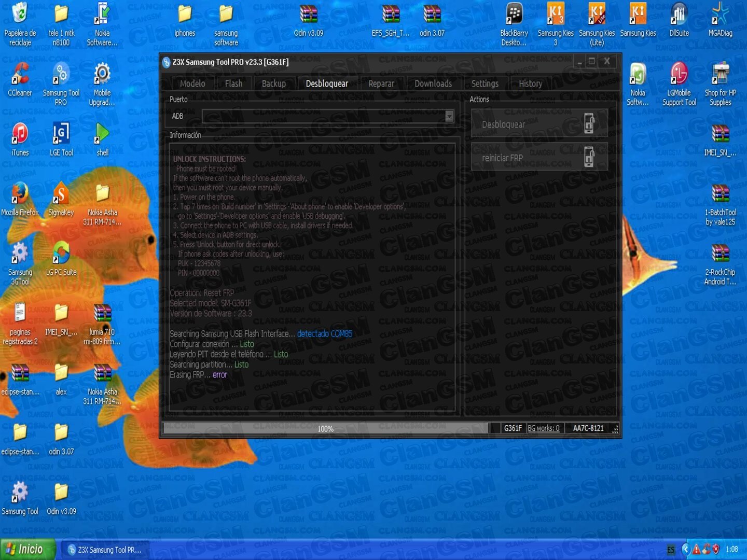Click the ES language indicator in tray
Image resolution: width=747 pixels, height=560 pixels.
[671, 550]
